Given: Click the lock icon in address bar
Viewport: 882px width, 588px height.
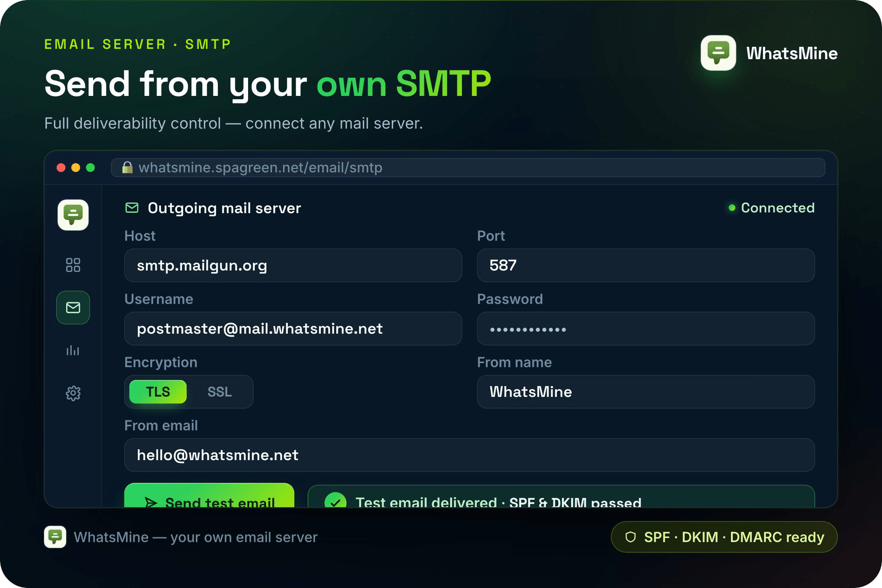Looking at the screenshot, I should coord(127,168).
